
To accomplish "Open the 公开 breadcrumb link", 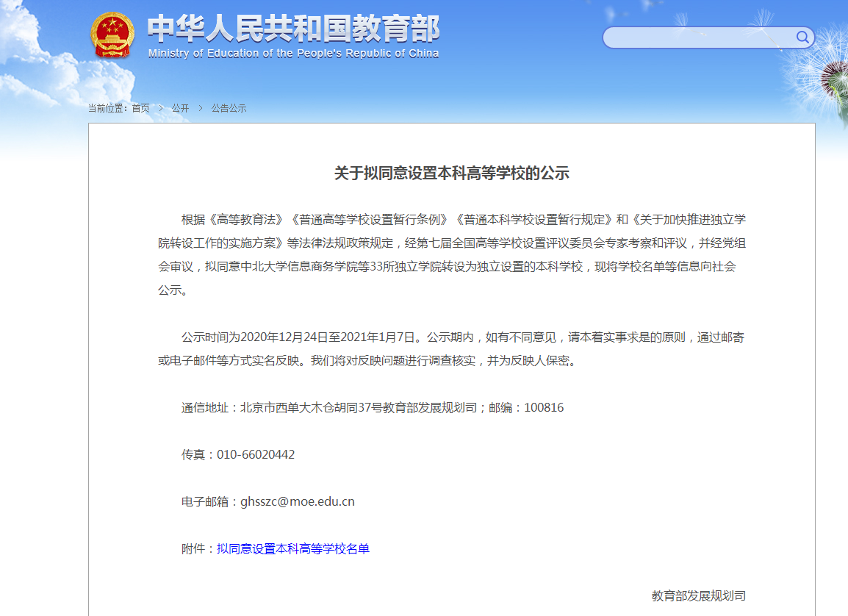I will [180, 108].
